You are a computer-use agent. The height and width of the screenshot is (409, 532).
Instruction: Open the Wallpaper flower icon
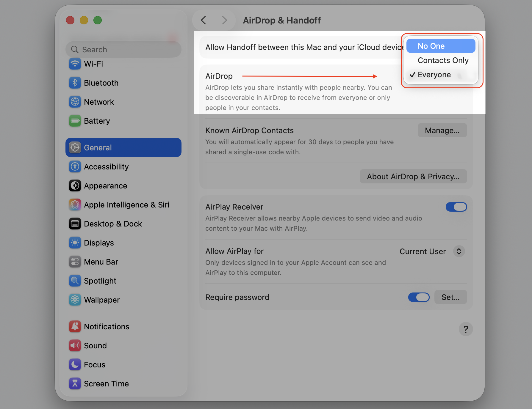click(75, 300)
